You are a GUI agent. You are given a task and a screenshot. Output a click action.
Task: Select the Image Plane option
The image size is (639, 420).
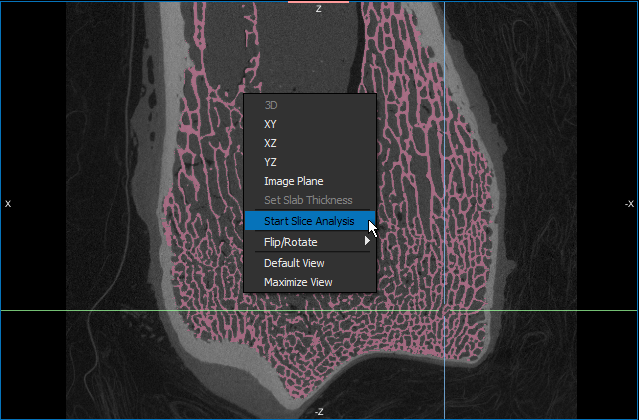293,181
